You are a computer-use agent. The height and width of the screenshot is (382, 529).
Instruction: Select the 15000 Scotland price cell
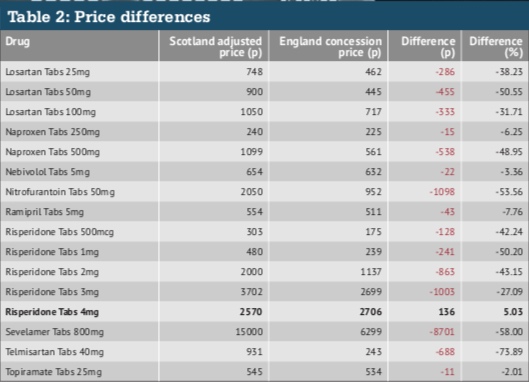coord(249,332)
